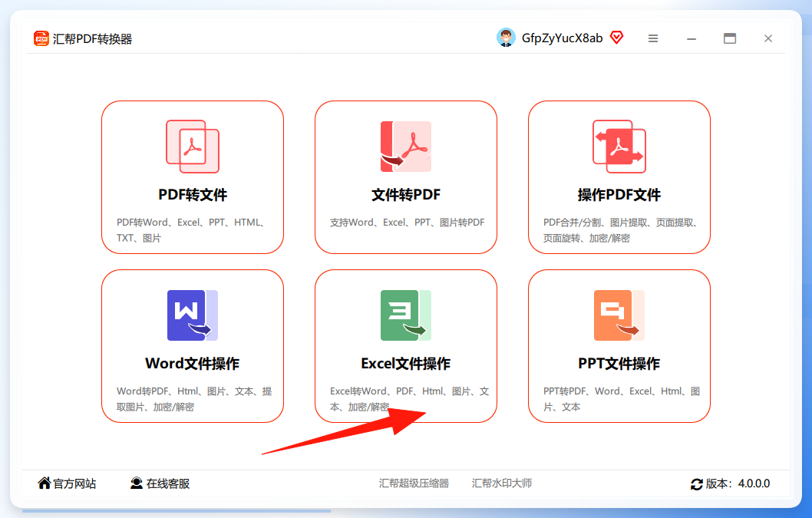This screenshot has height=518, width=812.
Task: Open the 汇帮水印大师 link
Action: (502, 483)
